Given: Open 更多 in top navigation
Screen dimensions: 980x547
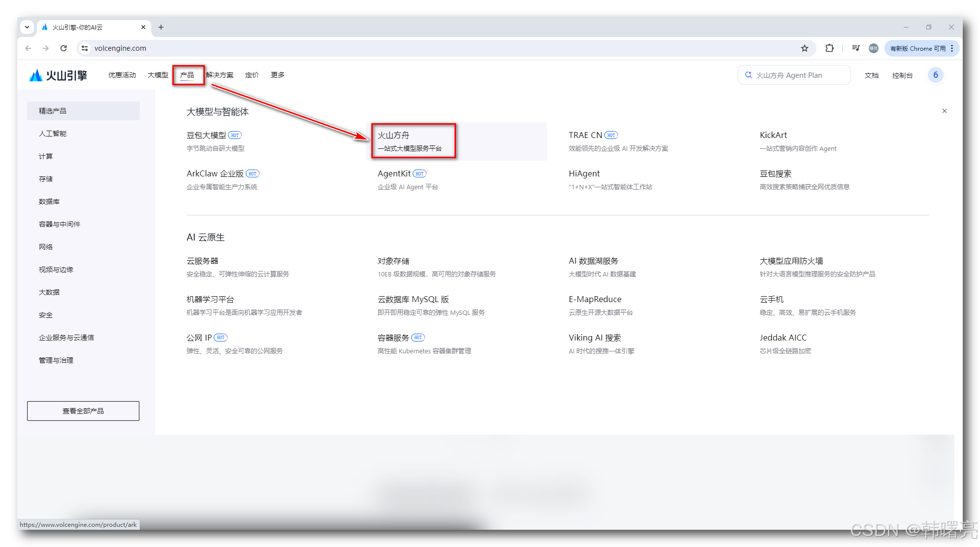Looking at the screenshot, I should coord(278,75).
